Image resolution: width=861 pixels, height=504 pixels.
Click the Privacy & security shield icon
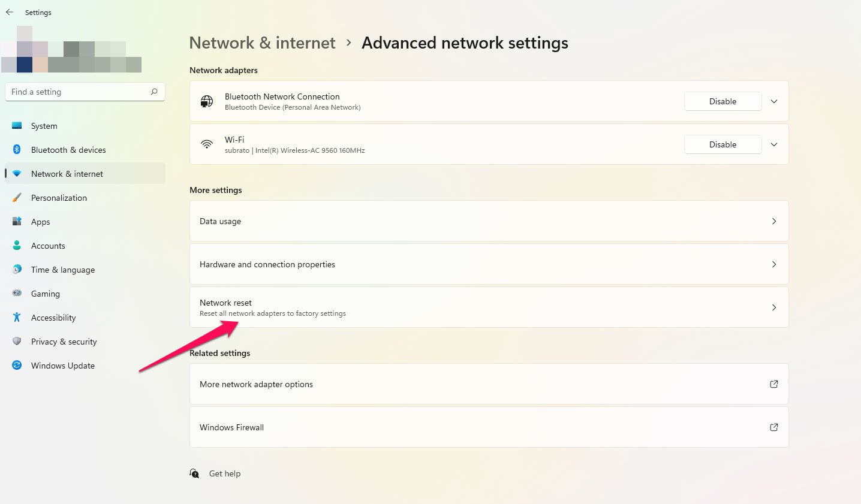coord(17,342)
